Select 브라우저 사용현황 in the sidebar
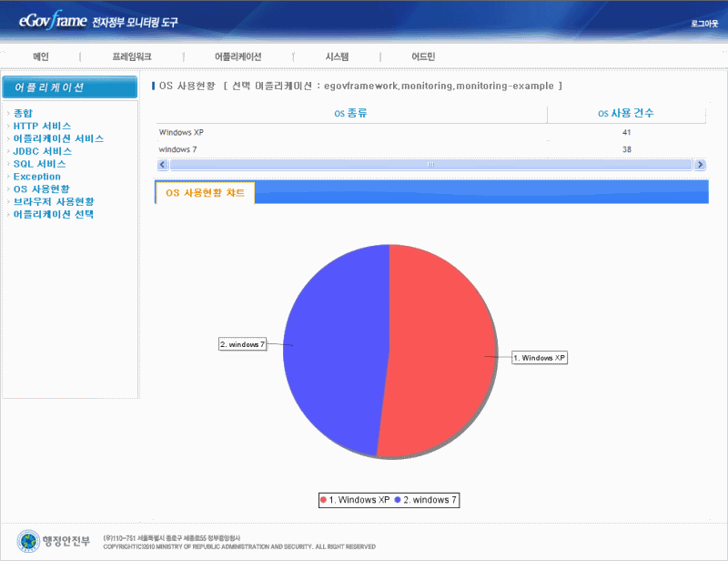 [53, 201]
